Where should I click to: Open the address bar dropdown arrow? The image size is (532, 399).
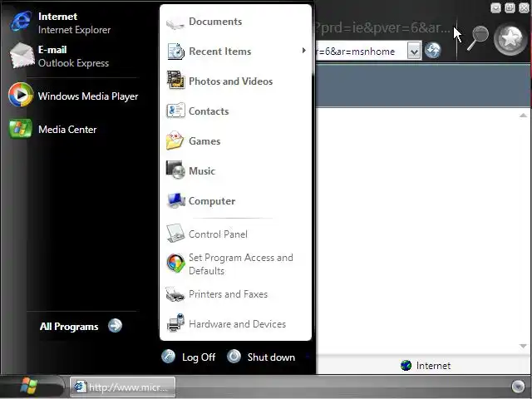point(414,51)
